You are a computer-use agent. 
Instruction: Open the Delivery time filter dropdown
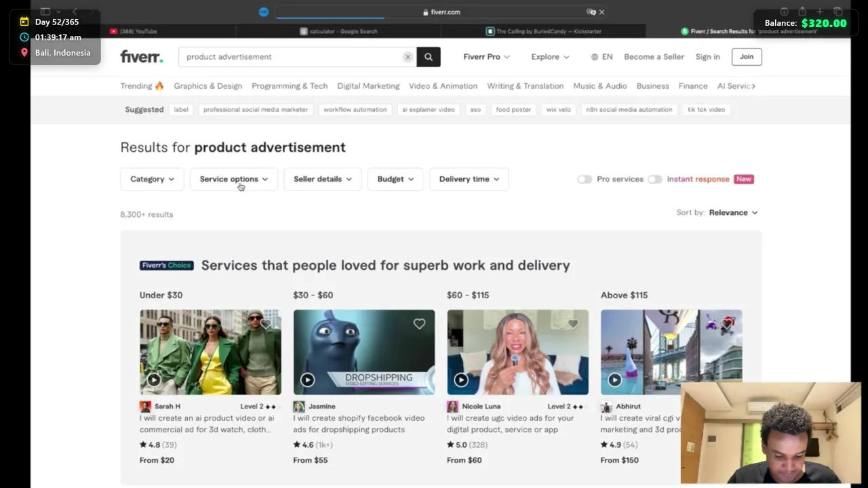469,179
